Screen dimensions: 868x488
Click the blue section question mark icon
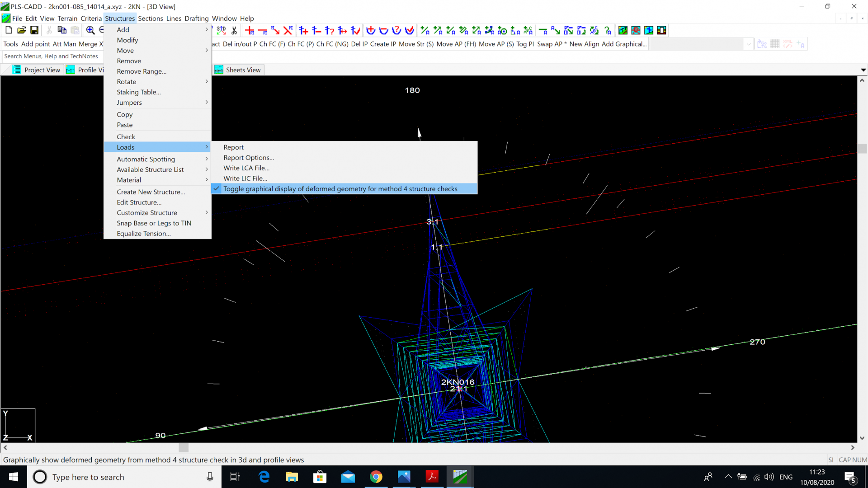pyautogui.click(x=396, y=30)
